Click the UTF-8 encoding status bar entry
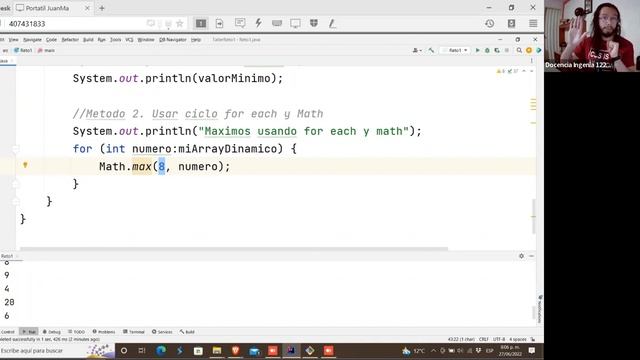This screenshot has height=360, width=640. pos(499,339)
